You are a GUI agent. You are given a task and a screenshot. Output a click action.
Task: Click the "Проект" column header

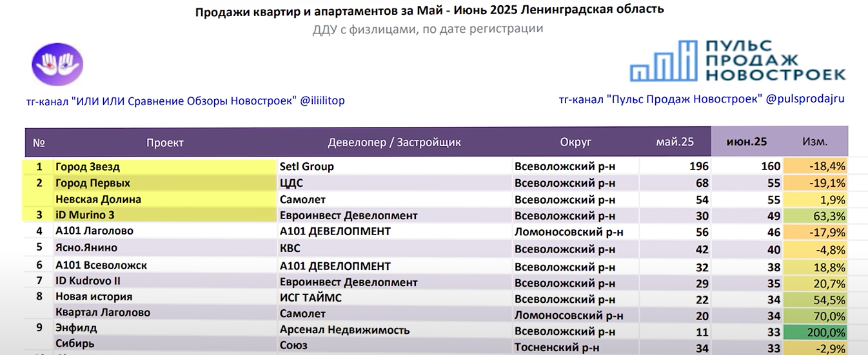click(165, 142)
